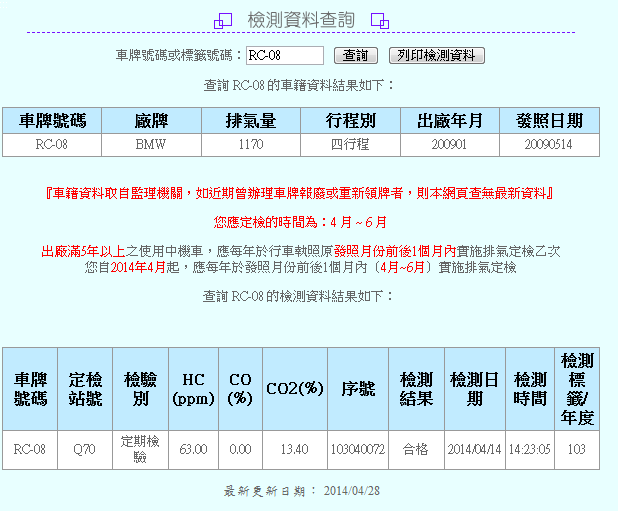Image resolution: width=618 pixels, height=511 pixels.
Task: Select the 車牌號碼 header in vehicle table
Action: (52, 121)
